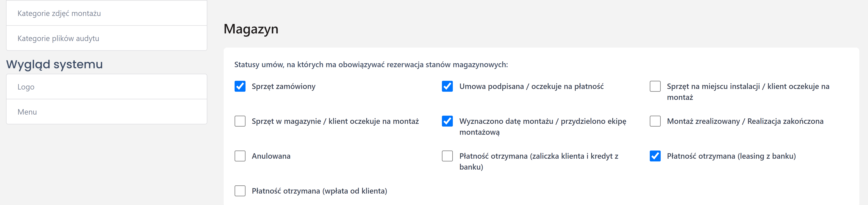
Task: Enable 'Sprzęt na miejscu instalacji' checkbox
Action: tap(655, 86)
